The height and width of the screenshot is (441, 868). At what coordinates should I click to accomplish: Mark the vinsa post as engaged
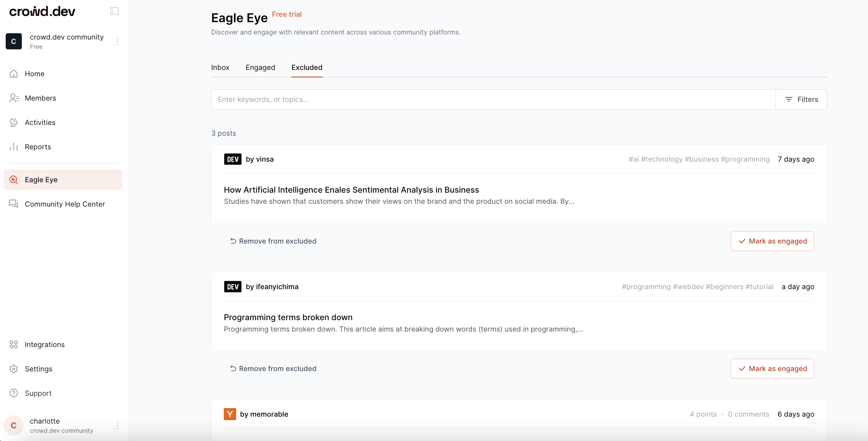pos(772,241)
